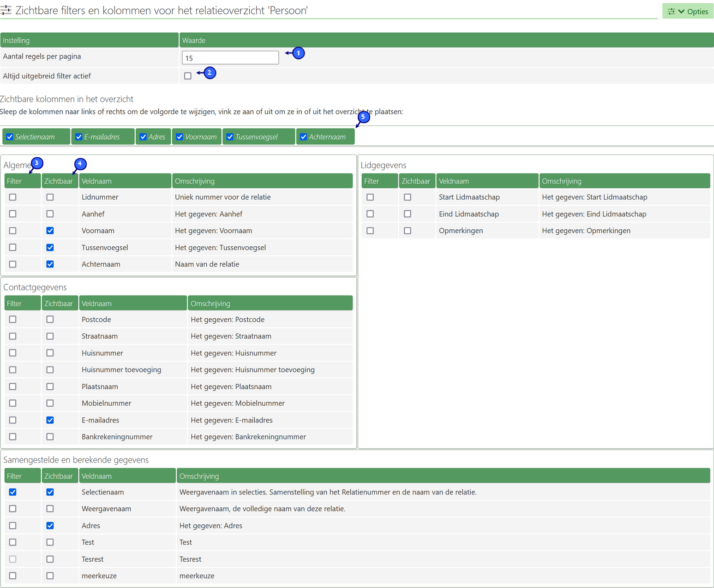714x588 pixels.
Task: Enable Filter for Achternaam row
Action: point(13,264)
